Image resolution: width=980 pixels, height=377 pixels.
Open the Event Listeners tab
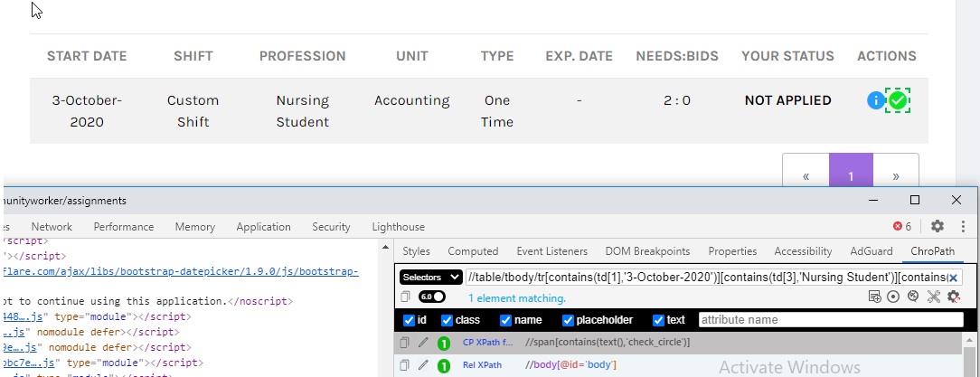pos(551,251)
